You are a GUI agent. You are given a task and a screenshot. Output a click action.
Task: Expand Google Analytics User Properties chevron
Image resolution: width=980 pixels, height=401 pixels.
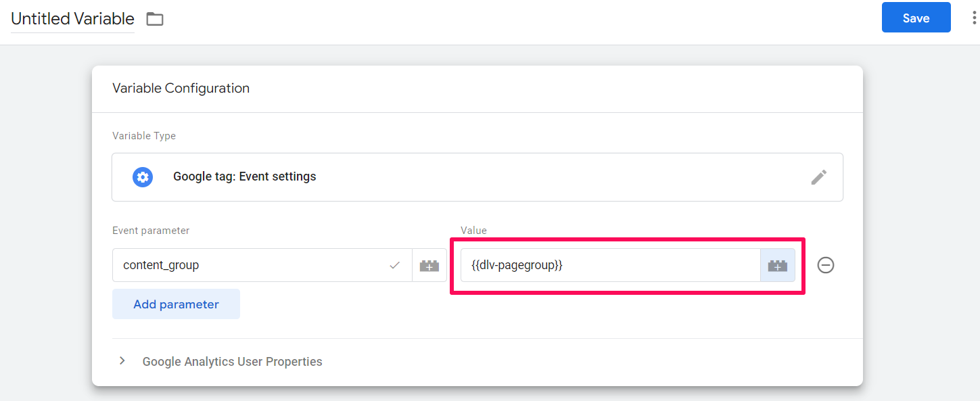point(122,361)
